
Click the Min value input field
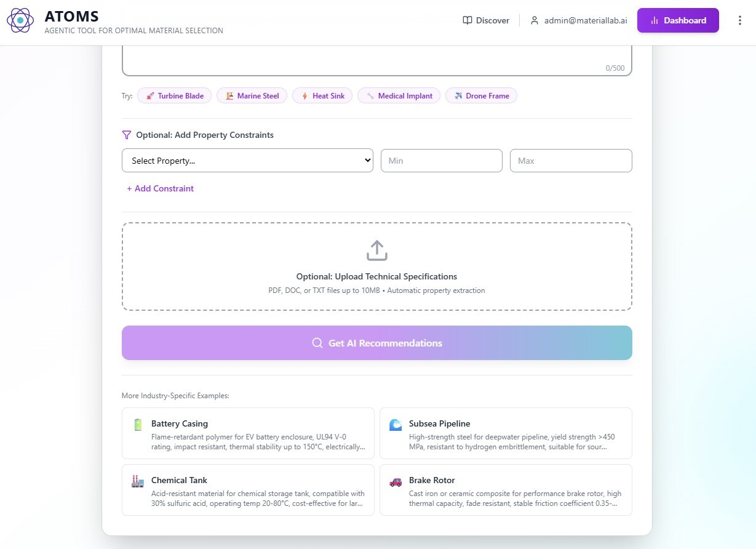pos(442,161)
